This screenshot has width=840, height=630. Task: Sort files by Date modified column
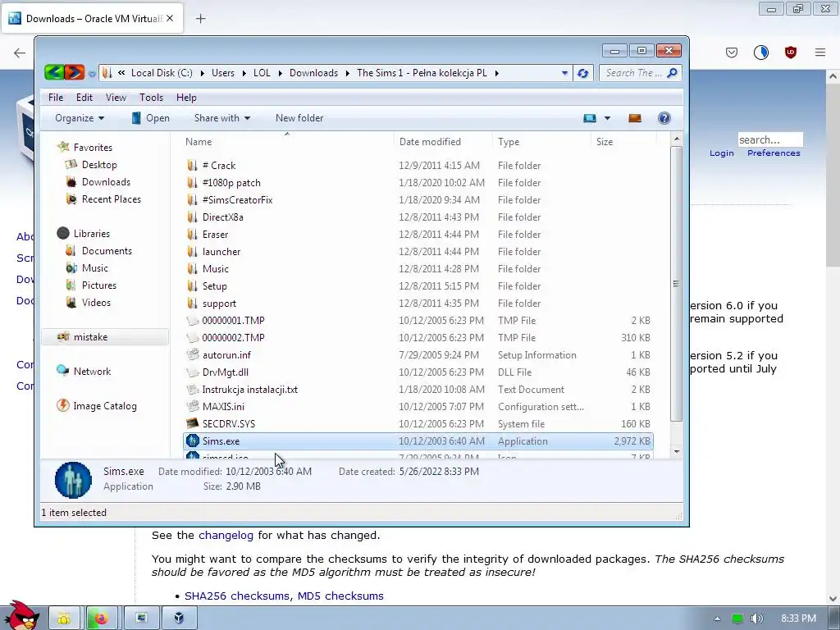tap(443, 141)
